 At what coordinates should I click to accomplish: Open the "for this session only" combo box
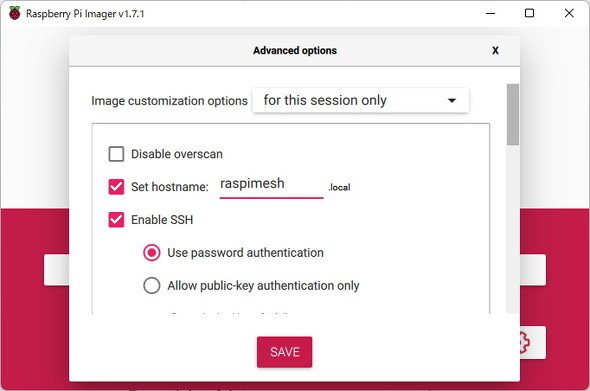coord(360,100)
